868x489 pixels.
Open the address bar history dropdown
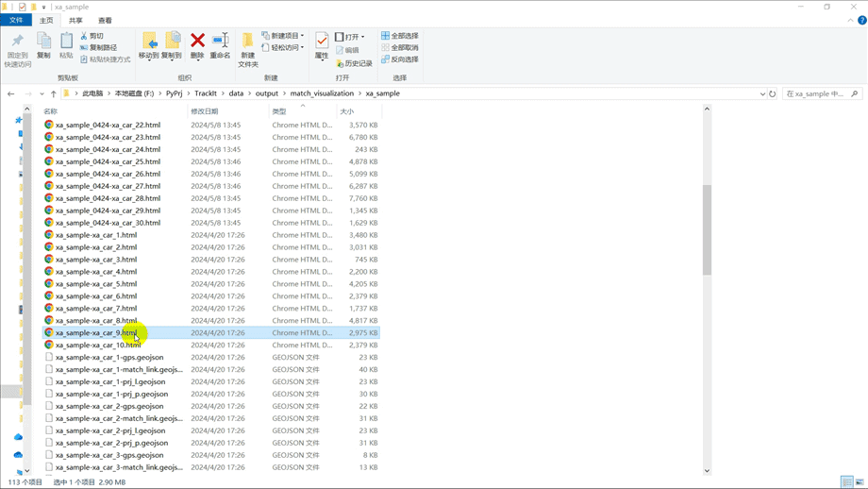coord(762,93)
